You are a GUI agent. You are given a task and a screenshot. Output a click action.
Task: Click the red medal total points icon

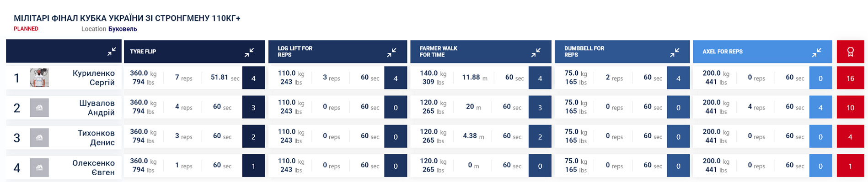point(850,52)
